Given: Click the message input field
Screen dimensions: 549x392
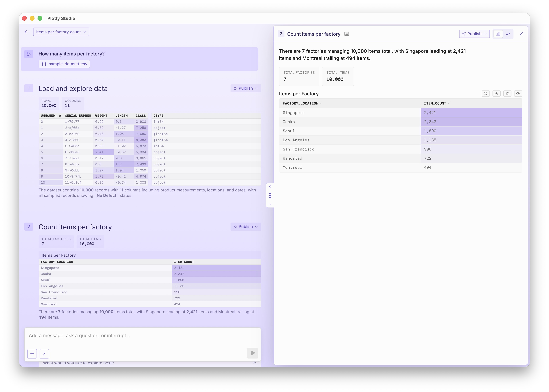Looking at the screenshot, I should click(142, 336).
